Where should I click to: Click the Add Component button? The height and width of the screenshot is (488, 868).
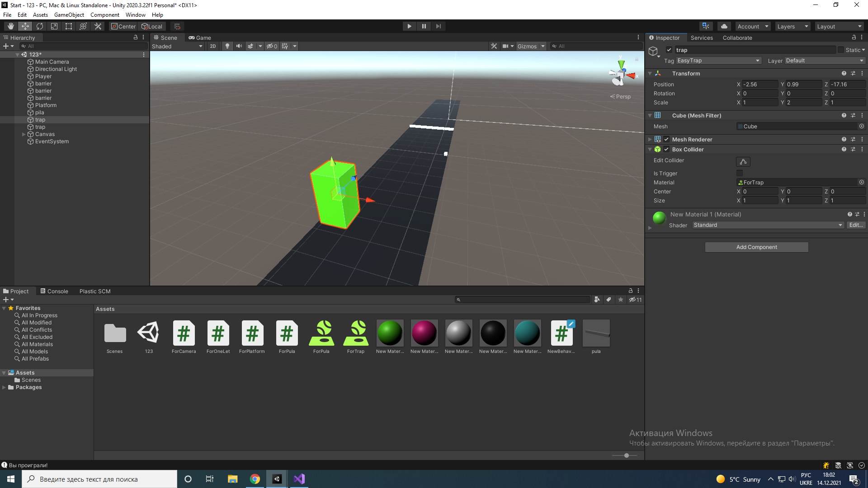pos(756,247)
